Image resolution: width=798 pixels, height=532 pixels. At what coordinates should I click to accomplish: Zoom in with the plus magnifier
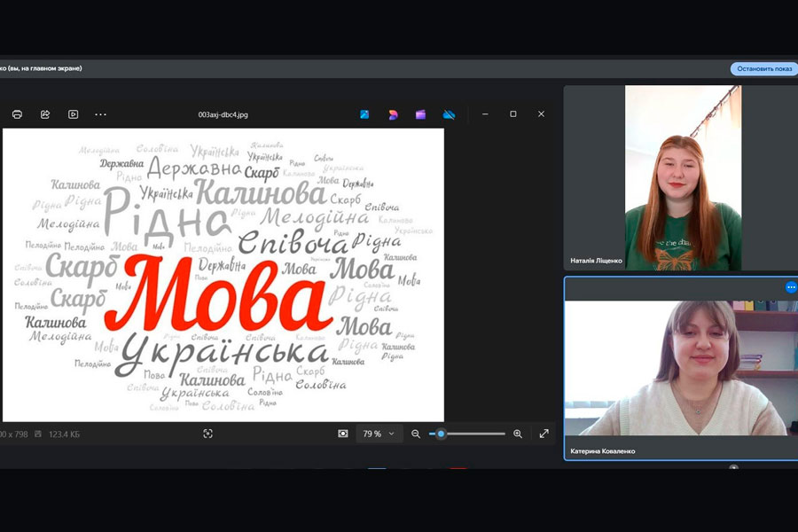coord(518,434)
